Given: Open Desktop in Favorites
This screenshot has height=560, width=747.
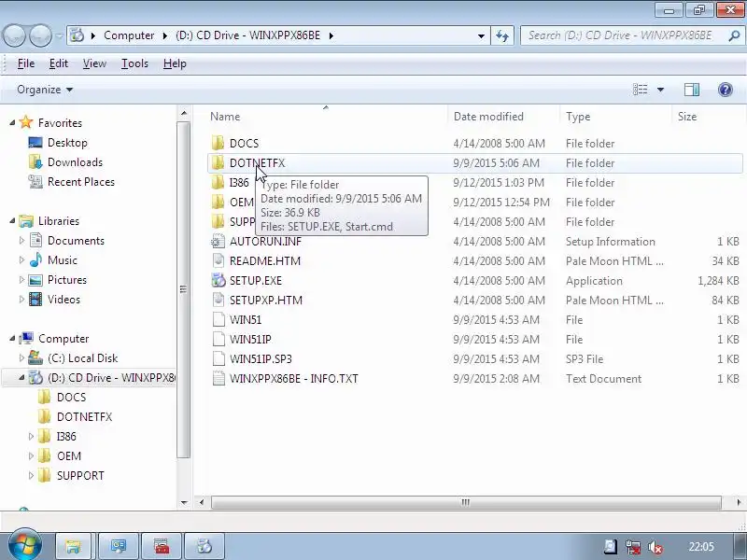Looking at the screenshot, I should pyautogui.click(x=66, y=143).
